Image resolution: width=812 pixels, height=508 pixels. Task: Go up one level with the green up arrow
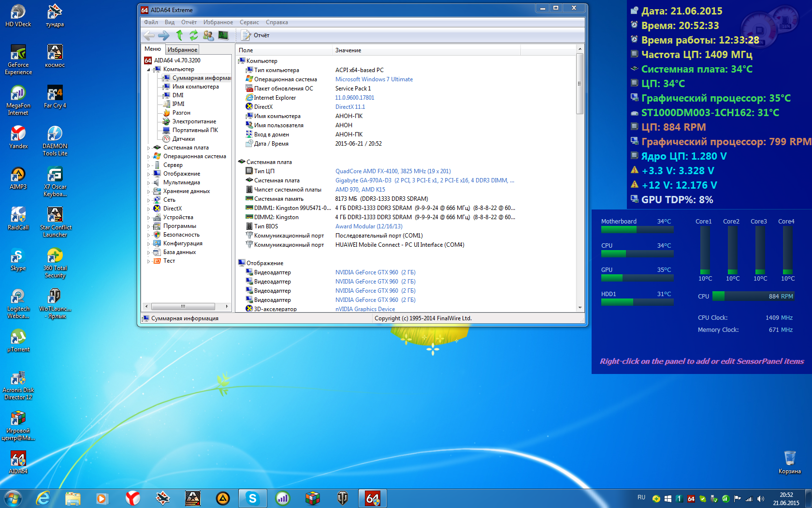click(179, 35)
